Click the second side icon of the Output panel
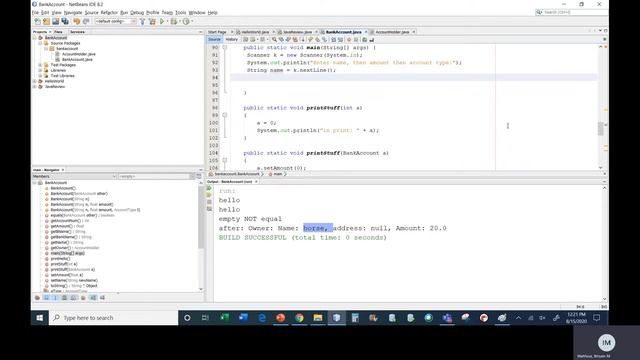The image size is (640, 360). click(209, 195)
